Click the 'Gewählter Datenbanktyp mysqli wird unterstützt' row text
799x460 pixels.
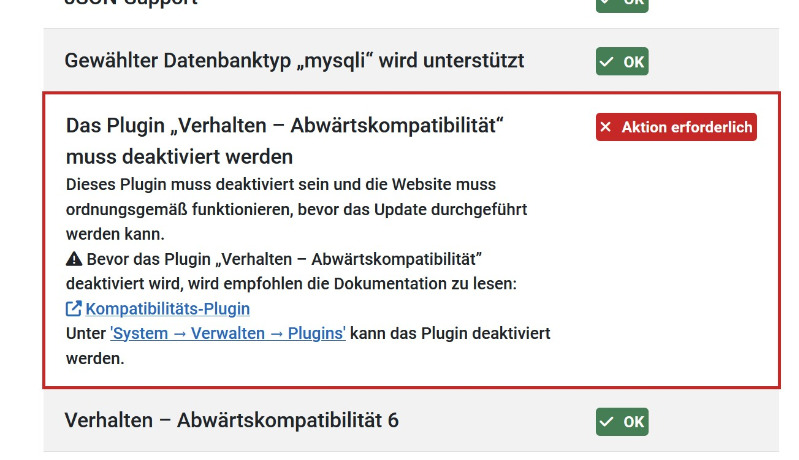point(294,61)
